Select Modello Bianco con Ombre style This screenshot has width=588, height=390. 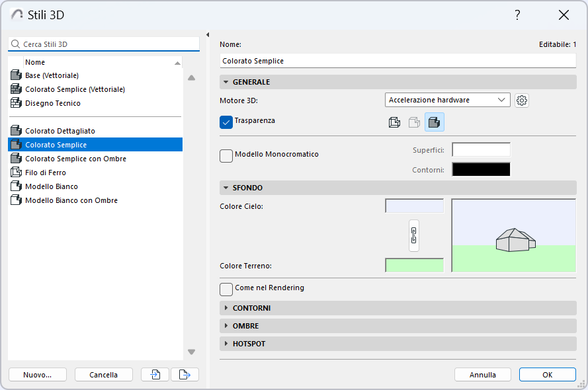point(71,200)
